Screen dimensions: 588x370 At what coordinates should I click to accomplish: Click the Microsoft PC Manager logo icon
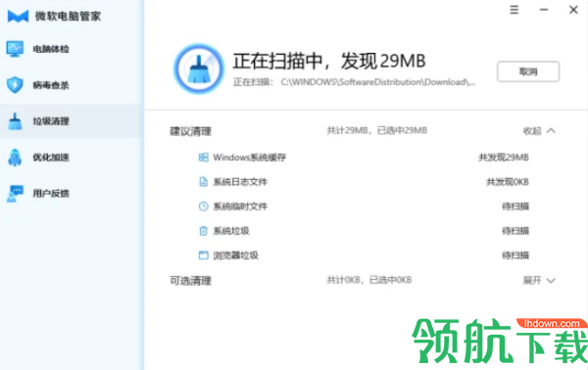click(18, 16)
